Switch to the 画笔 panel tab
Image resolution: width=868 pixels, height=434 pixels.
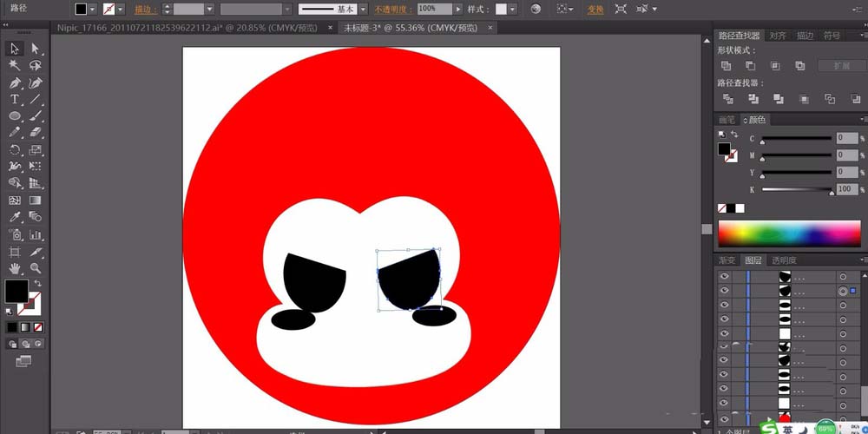(727, 120)
